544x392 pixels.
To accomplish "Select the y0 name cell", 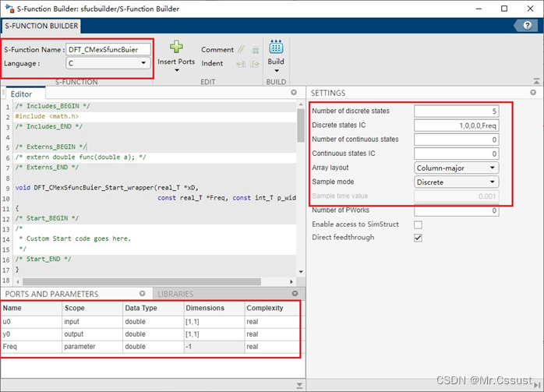I will (31, 334).
